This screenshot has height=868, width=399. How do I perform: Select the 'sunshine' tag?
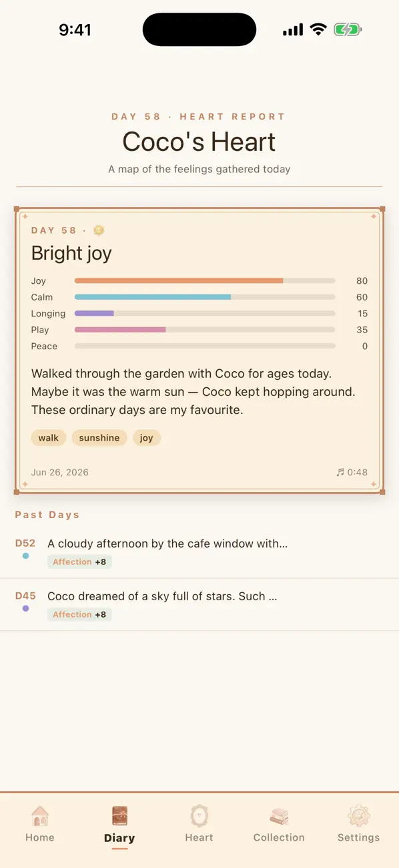(99, 438)
